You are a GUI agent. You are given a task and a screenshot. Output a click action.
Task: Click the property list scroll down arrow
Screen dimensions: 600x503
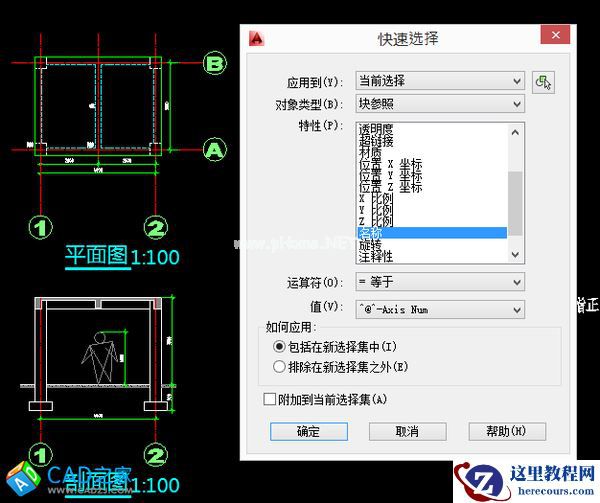(515, 254)
